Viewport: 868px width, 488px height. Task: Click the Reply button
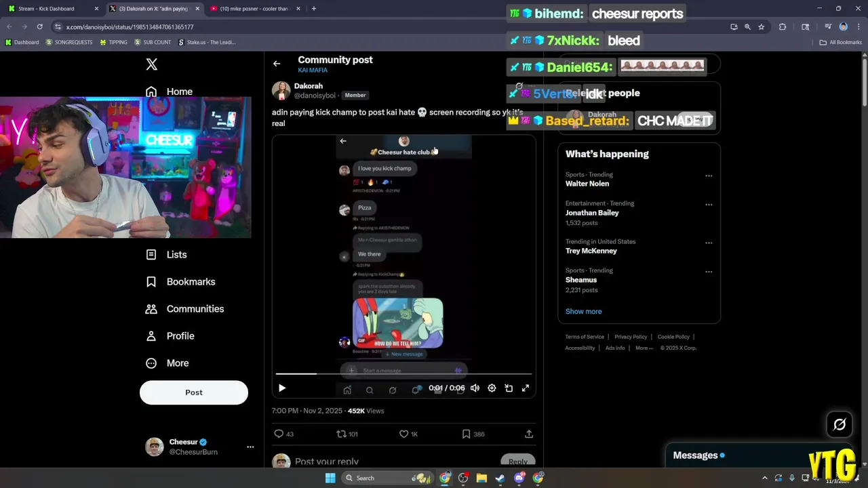pos(517,462)
